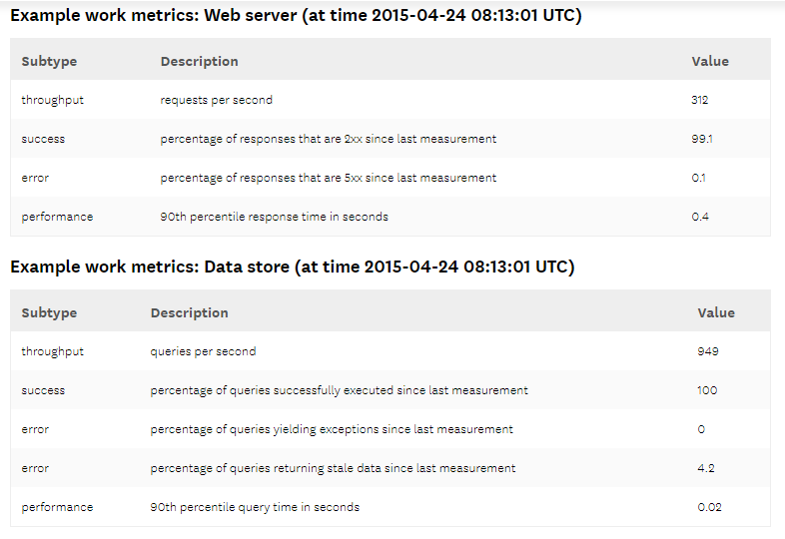
Task: Click Subtype column header in Web server table
Action: tap(49, 61)
